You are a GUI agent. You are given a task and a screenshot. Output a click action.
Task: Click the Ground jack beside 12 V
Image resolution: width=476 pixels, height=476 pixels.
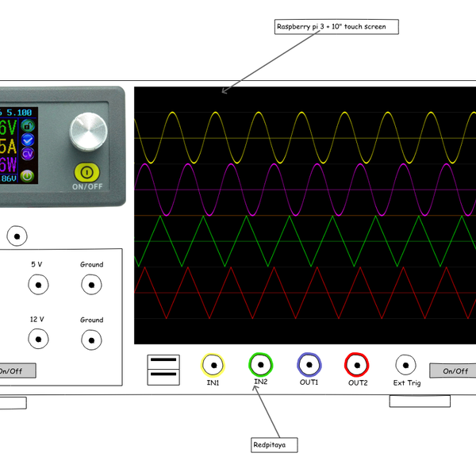click(91, 340)
